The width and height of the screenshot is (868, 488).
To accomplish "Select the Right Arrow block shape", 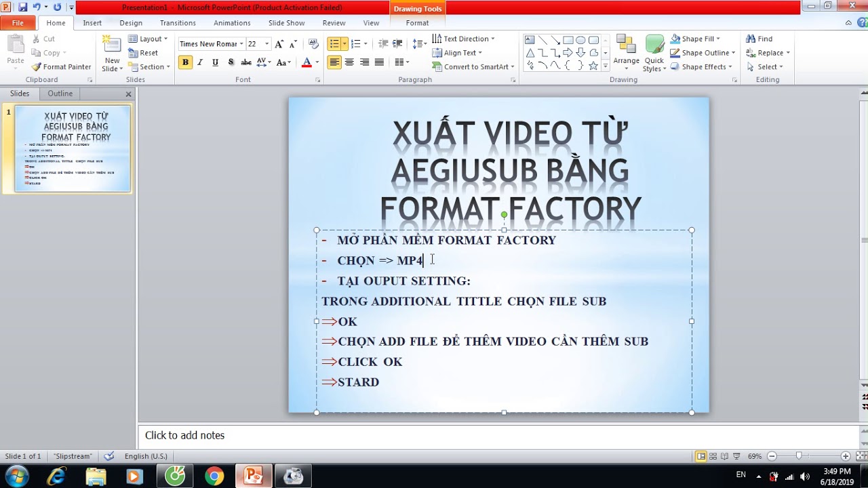I will [x=568, y=53].
